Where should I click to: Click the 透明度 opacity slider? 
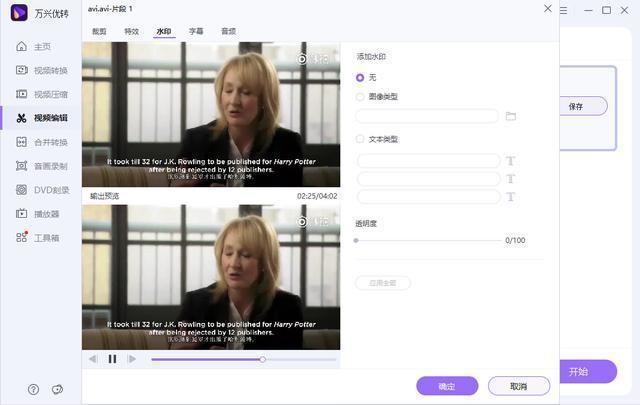428,241
